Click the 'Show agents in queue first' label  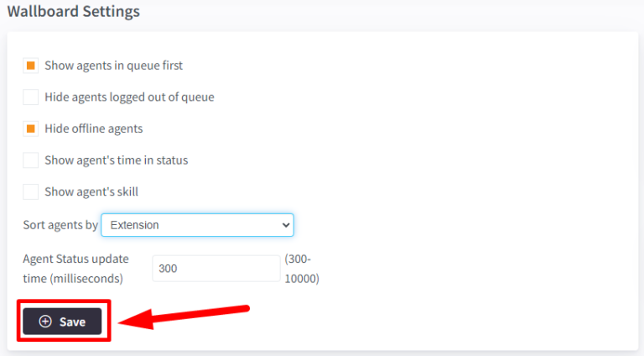113,65
